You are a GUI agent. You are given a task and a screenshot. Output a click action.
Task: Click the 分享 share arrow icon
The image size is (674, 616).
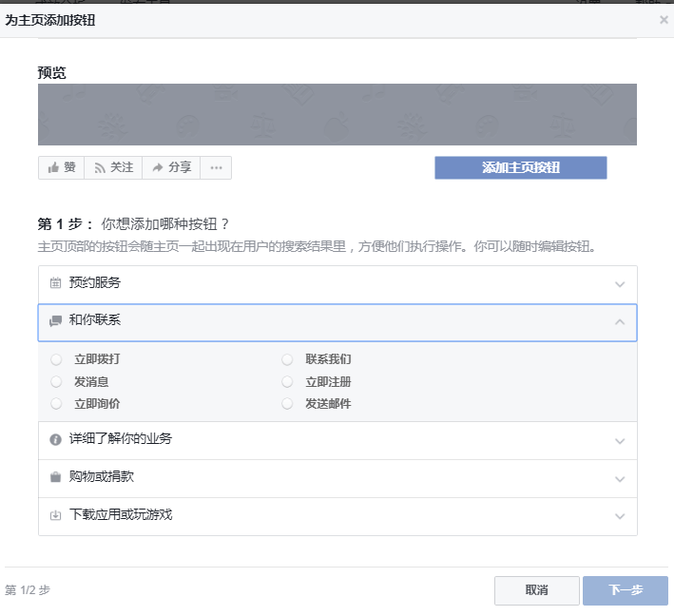point(158,167)
